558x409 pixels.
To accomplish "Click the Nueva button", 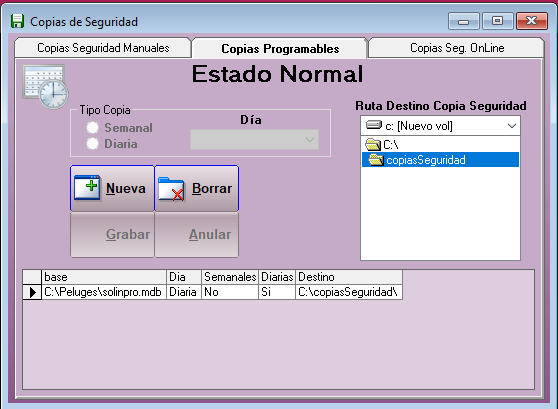I will click(x=112, y=188).
